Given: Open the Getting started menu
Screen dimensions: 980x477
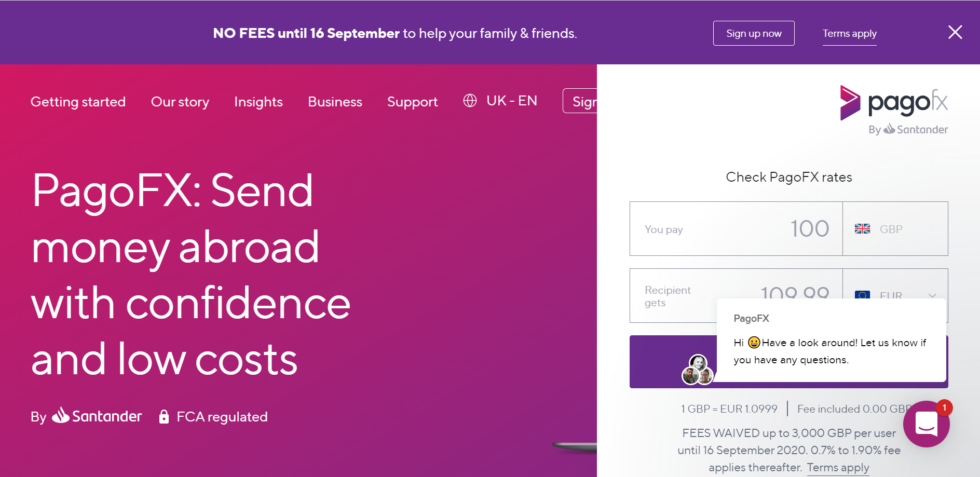Looking at the screenshot, I should pyautogui.click(x=78, y=102).
